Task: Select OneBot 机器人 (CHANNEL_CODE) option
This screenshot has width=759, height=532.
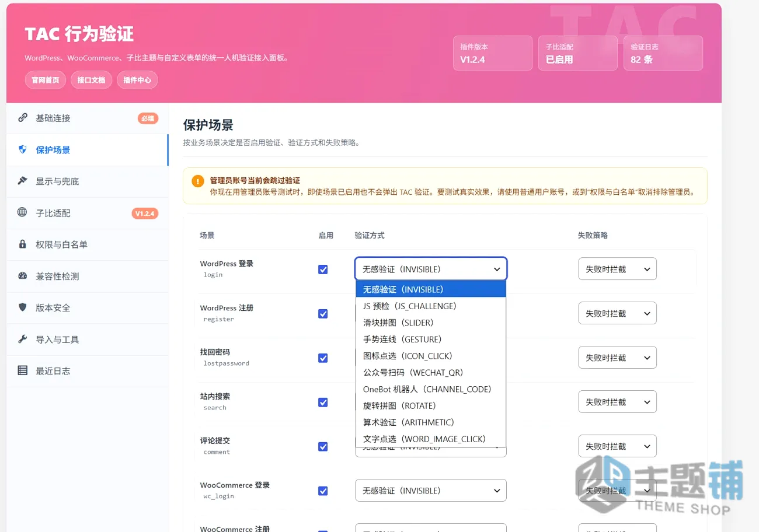Action: coord(431,389)
